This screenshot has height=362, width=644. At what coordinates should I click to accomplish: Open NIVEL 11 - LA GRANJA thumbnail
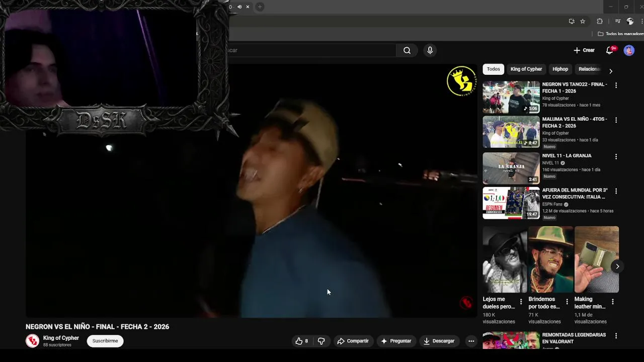click(511, 168)
